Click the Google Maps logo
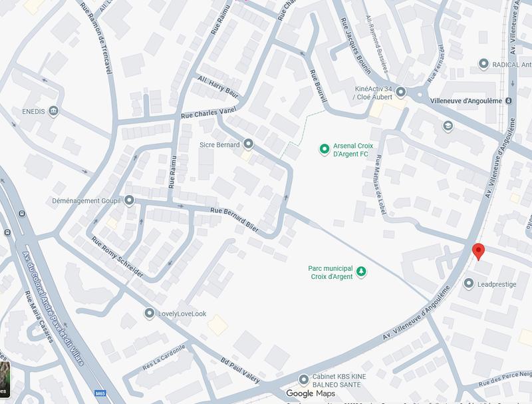 coord(311,393)
